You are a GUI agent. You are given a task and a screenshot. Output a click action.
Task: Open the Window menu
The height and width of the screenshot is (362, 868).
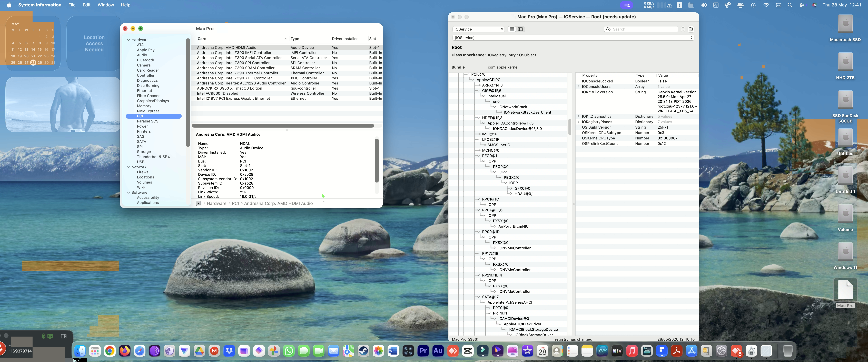click(x=105, y=5)
